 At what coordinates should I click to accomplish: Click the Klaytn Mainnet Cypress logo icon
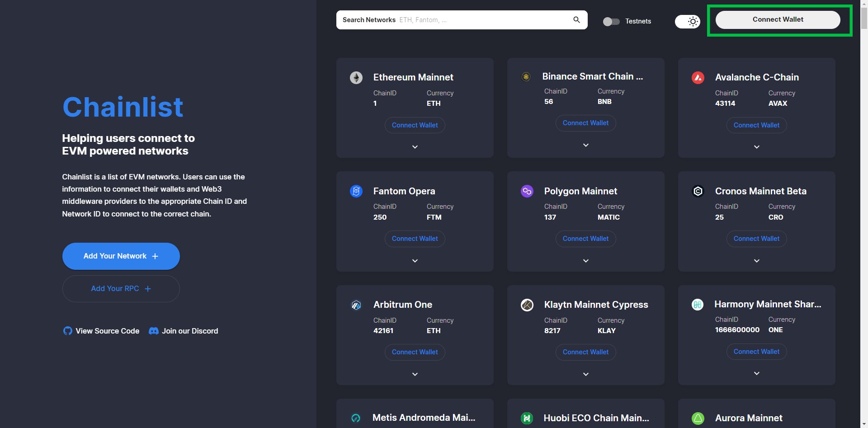(527, 305)
